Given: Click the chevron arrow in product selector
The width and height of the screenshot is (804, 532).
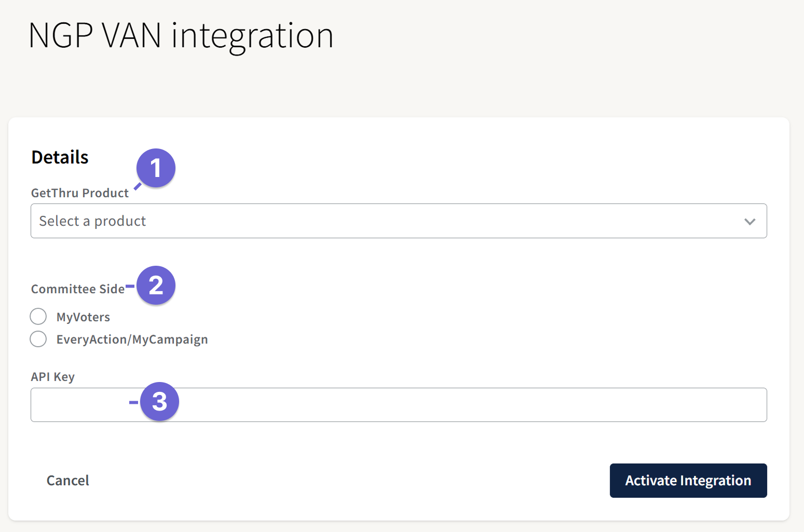Looking at the screenshot, I should [x=750, y=222].
